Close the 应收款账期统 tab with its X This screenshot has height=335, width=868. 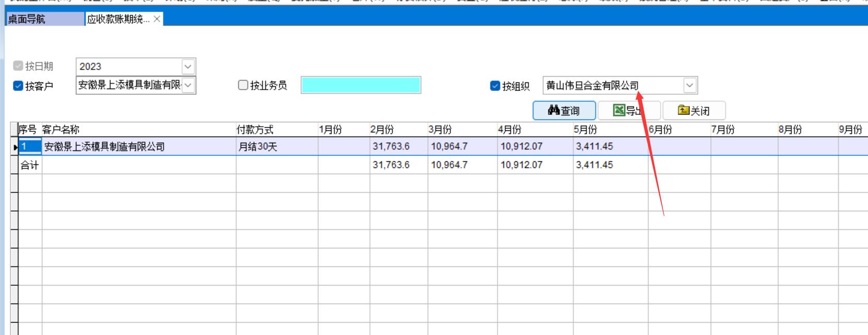157,19
